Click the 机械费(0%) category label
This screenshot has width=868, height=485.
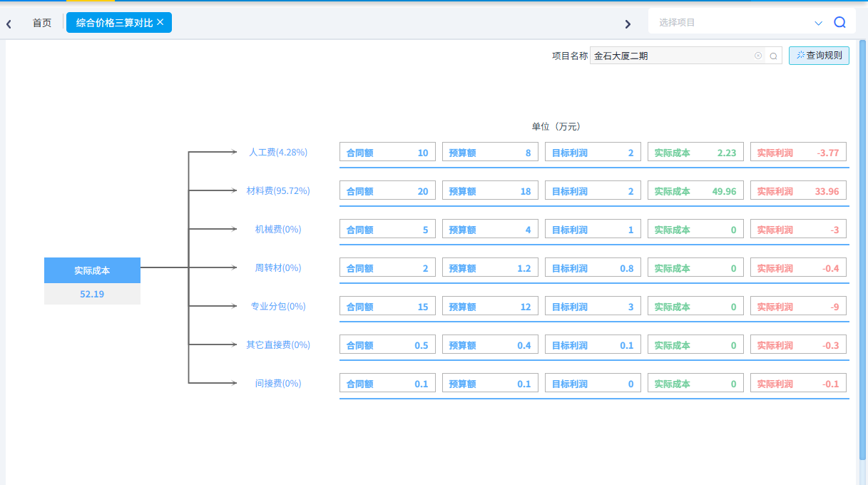[278, 229]
